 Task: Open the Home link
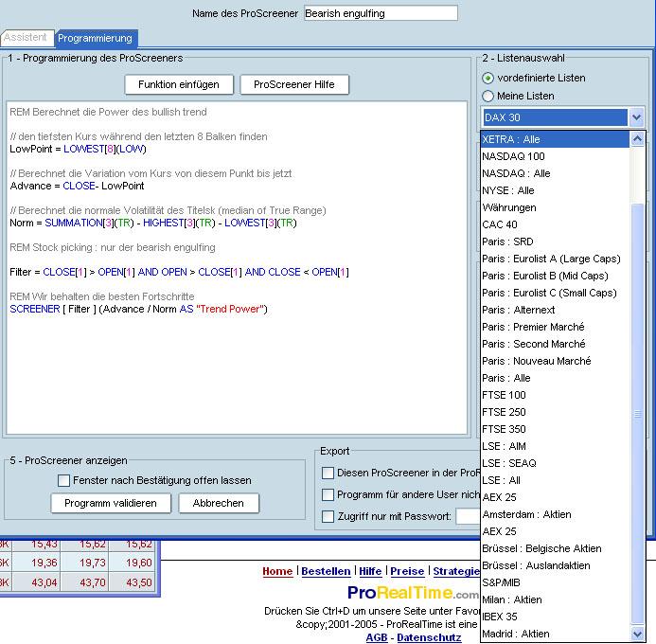click(277, 571)
